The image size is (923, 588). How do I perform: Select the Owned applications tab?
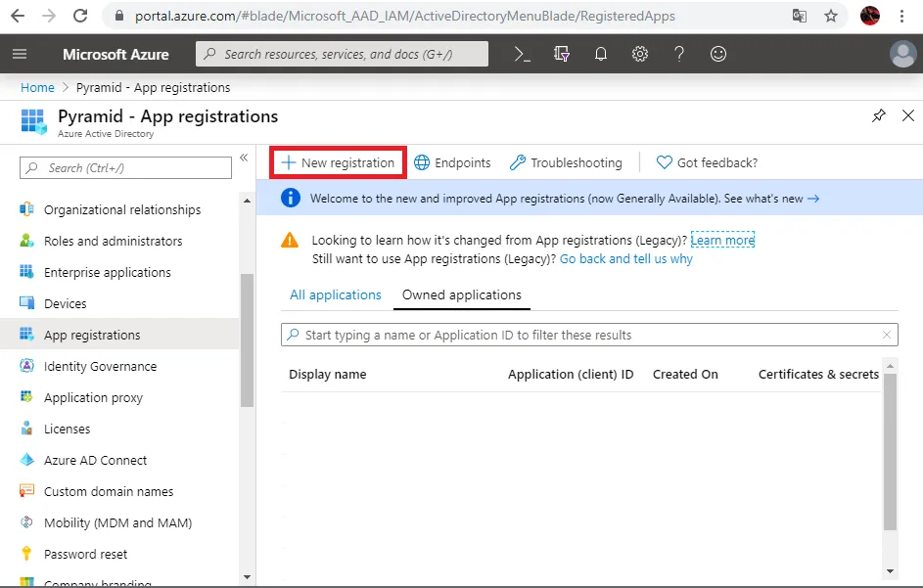tap(462, 294)
